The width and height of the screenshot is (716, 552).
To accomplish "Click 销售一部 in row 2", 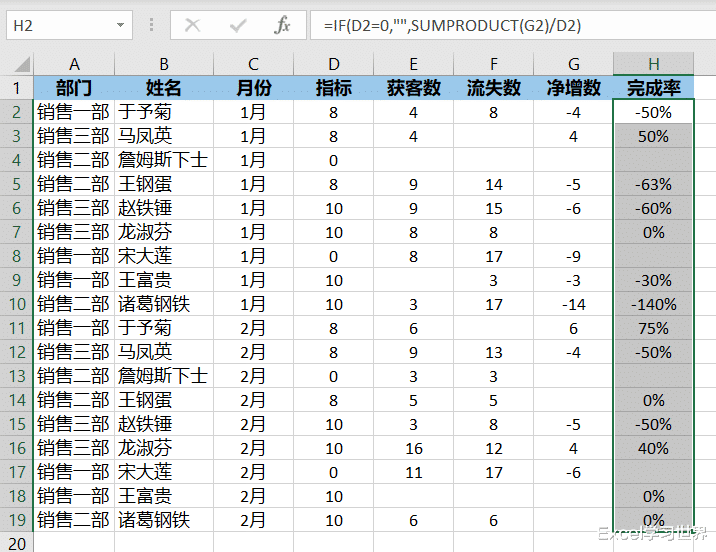I will click(74, 112).
